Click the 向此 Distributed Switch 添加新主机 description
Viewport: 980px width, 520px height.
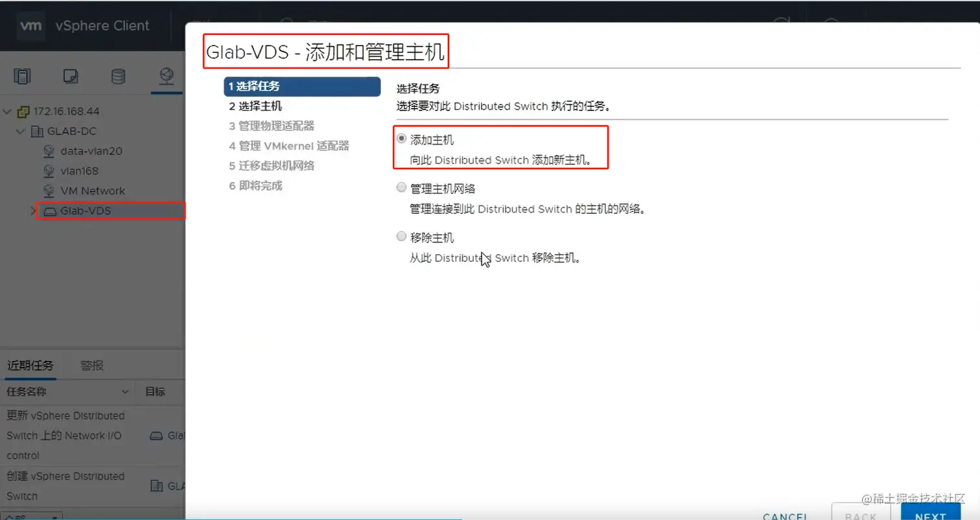click(x=500, y=160)
